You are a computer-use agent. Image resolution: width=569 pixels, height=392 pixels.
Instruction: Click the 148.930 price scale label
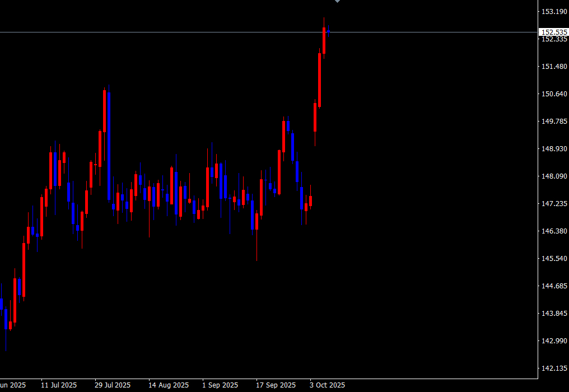click(x=554, y=149)
